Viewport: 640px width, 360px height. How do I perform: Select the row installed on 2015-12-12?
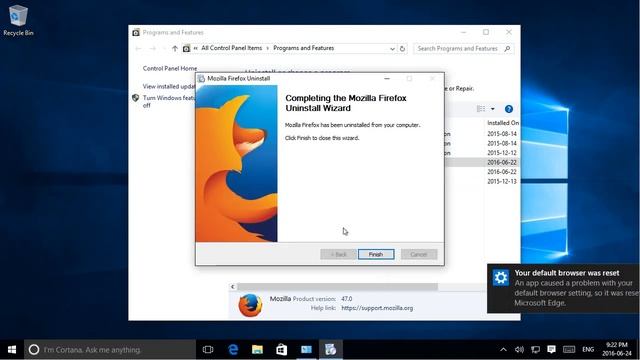click(482, 153)
